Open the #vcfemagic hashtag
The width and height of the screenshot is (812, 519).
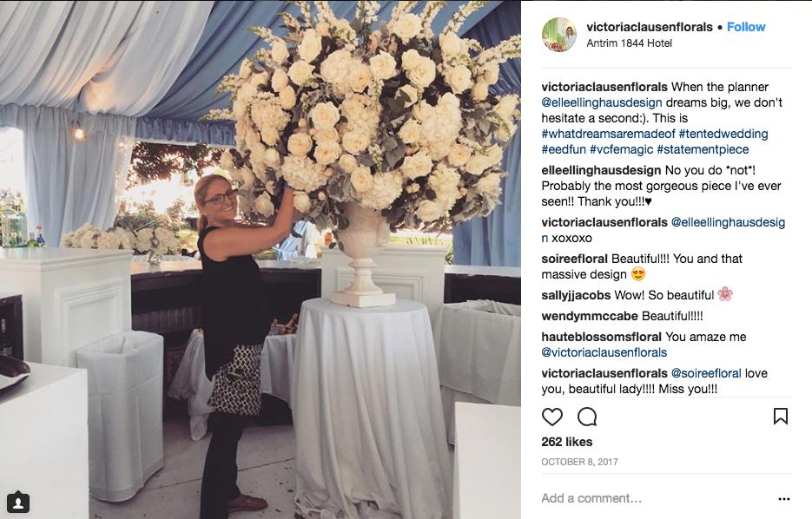click(622, 149)
